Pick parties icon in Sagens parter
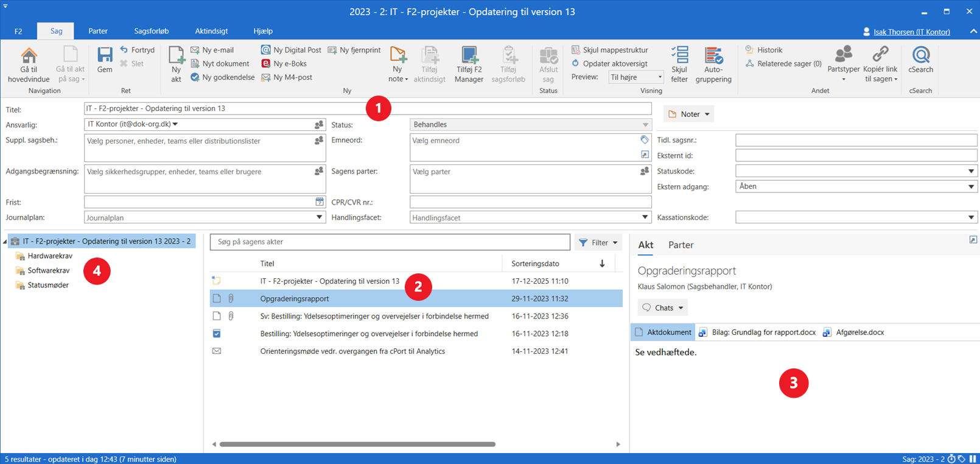This screenshot has height=464, width=980. [x=645, y=172]
